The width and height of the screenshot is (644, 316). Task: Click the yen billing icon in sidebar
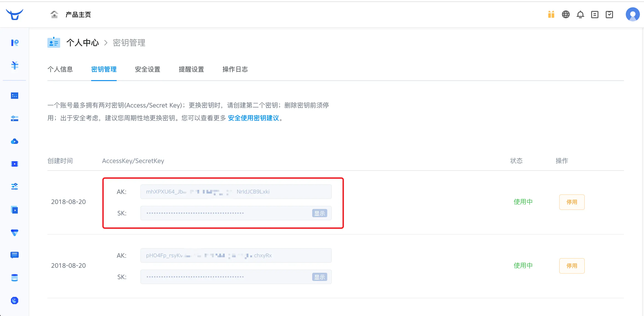pyautogui.click(x=15, y=65)
